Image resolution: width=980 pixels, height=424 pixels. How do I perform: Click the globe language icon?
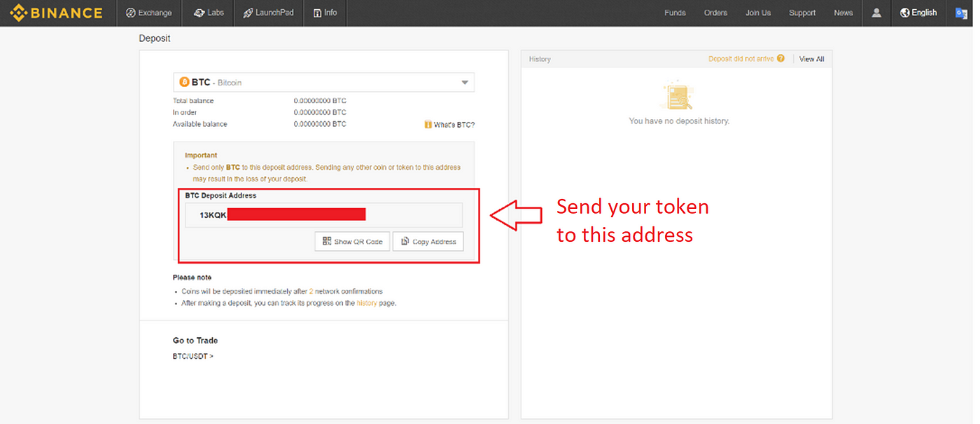pyautogui.click(x=904, y=13)
